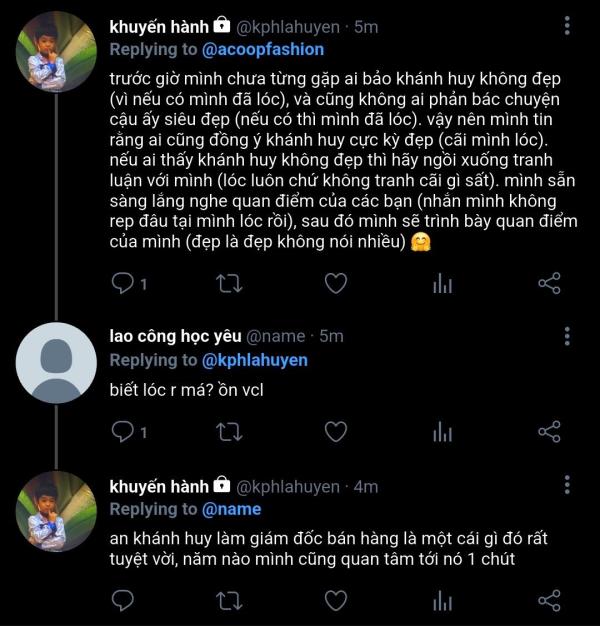Screen dimensions: 600x626
Task: Open default avatar of lao công học yêu
Action: pyautogui.click(x=56, y=363)
